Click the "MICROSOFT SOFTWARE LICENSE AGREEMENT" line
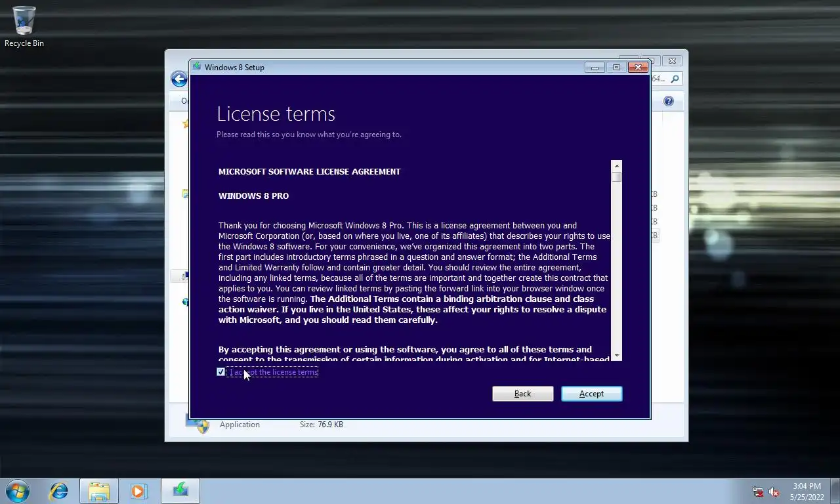This screenshot has width=840, height=504. (309, 172)
